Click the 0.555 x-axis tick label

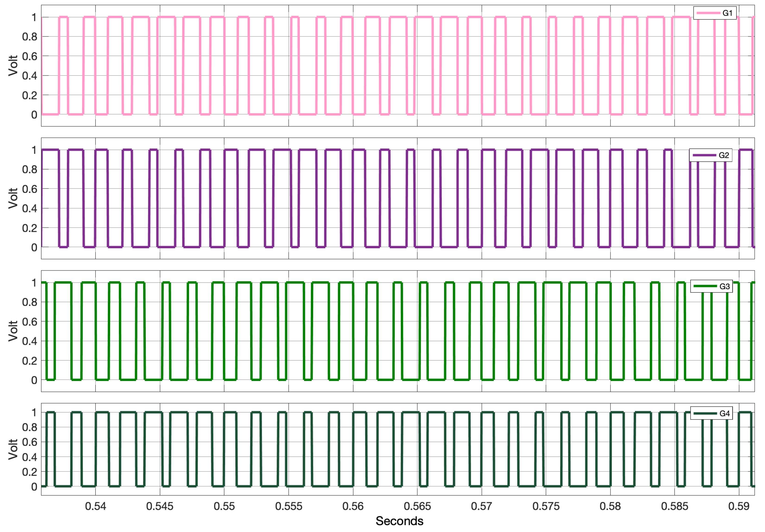point(289,506)
